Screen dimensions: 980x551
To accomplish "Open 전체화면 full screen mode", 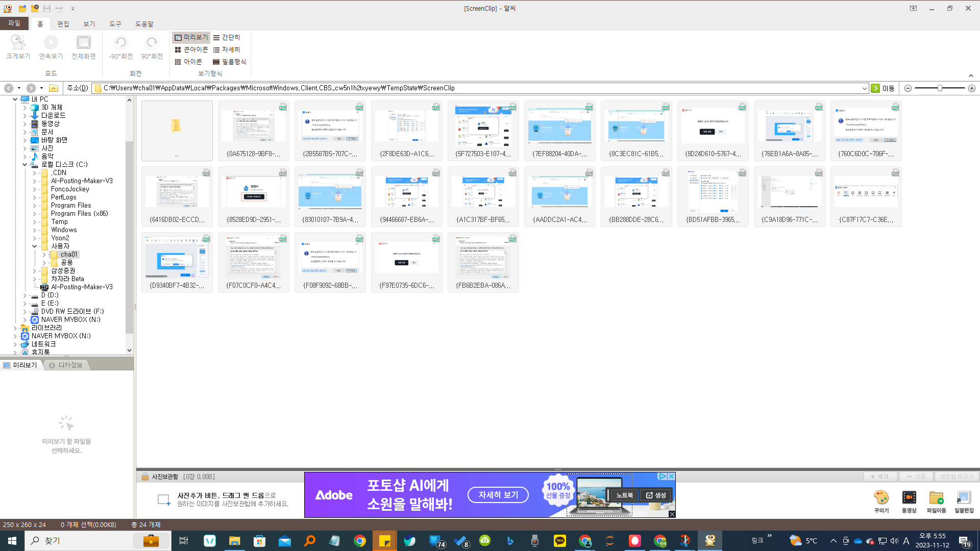I will [x=83, y=47].
